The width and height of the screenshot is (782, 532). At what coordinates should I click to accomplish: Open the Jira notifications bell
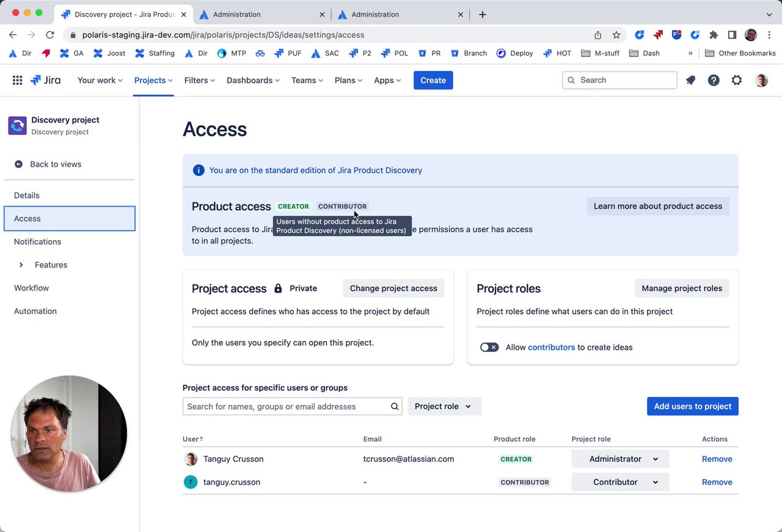point(690,80)
